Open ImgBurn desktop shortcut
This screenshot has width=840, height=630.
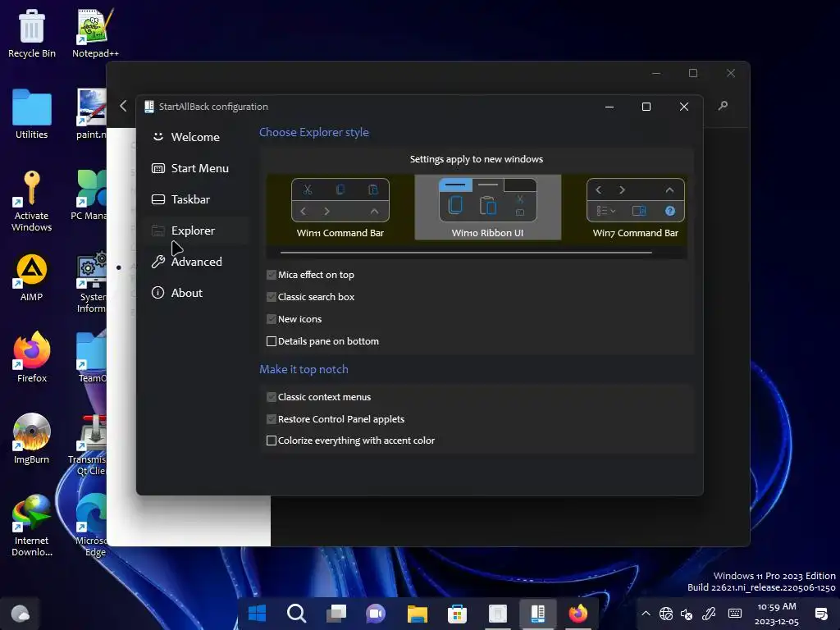pos(32,439)
